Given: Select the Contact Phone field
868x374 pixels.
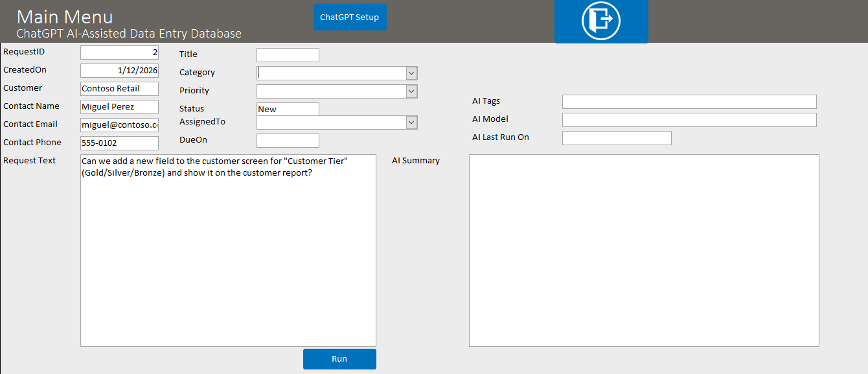Looking at the screenshot, I should point(119,143).
